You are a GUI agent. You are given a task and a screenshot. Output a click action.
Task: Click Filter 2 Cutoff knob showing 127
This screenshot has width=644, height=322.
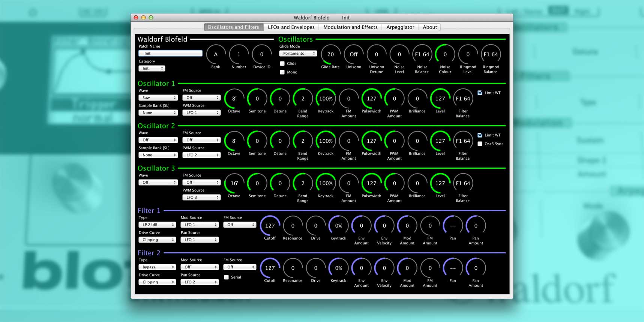(270, 268)
